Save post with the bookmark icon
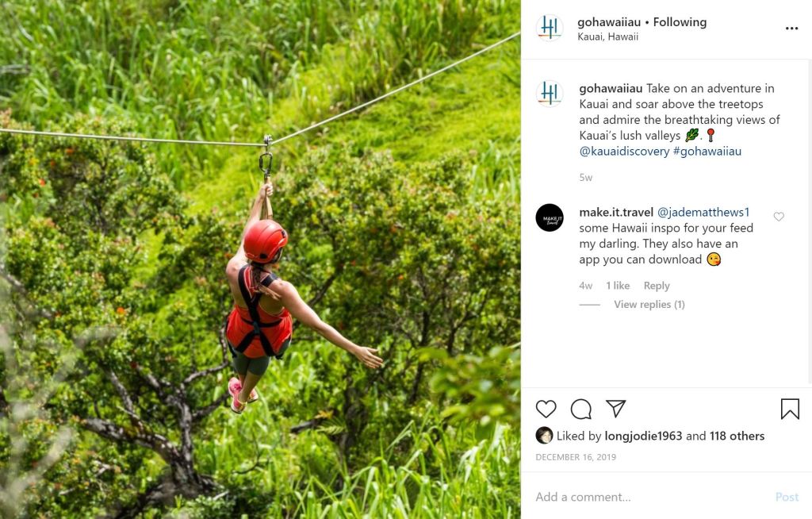812x519 pixels. 790,409
